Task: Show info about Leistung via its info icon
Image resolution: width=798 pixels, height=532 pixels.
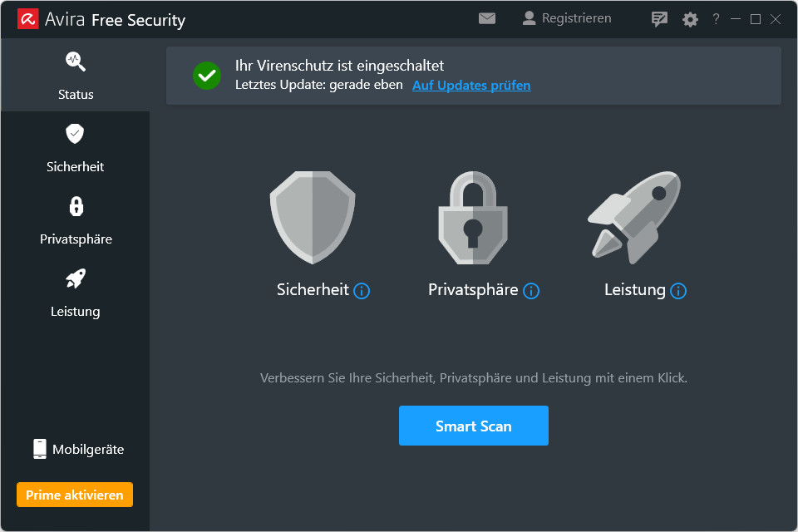Action: coord(678,291)
